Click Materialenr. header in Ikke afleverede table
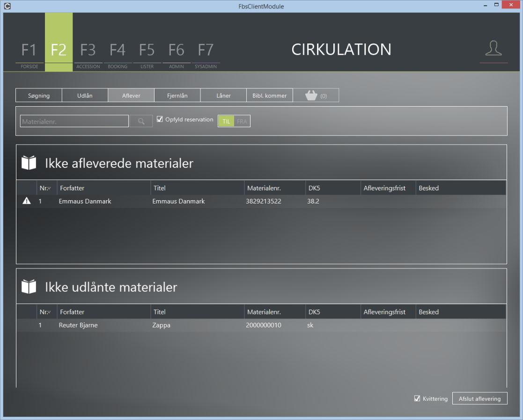The width and height of the screenshot is (523, 420). coord(275,188)
